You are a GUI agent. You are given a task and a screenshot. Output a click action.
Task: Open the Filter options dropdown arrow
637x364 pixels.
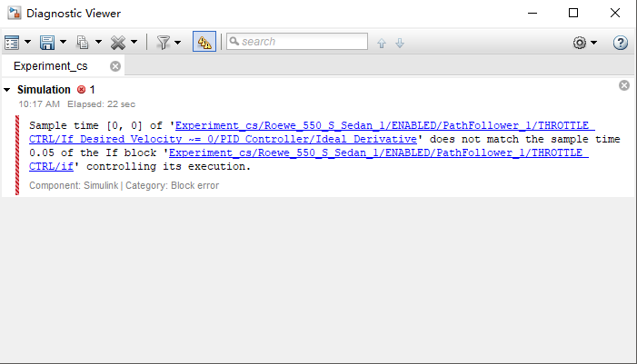(x=177, y=42)
